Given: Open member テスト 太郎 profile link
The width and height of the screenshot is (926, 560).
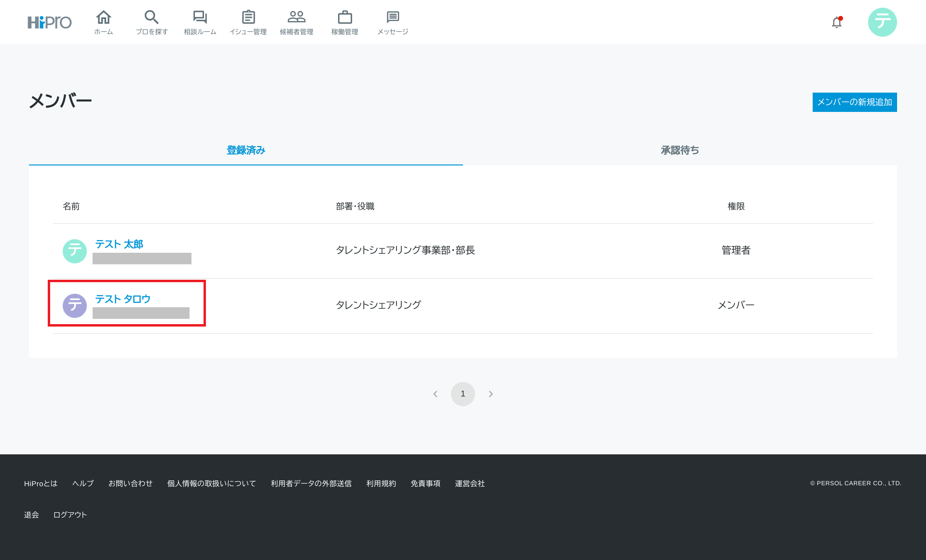Looking at the screenshot, I should click(x=119, y=244).
